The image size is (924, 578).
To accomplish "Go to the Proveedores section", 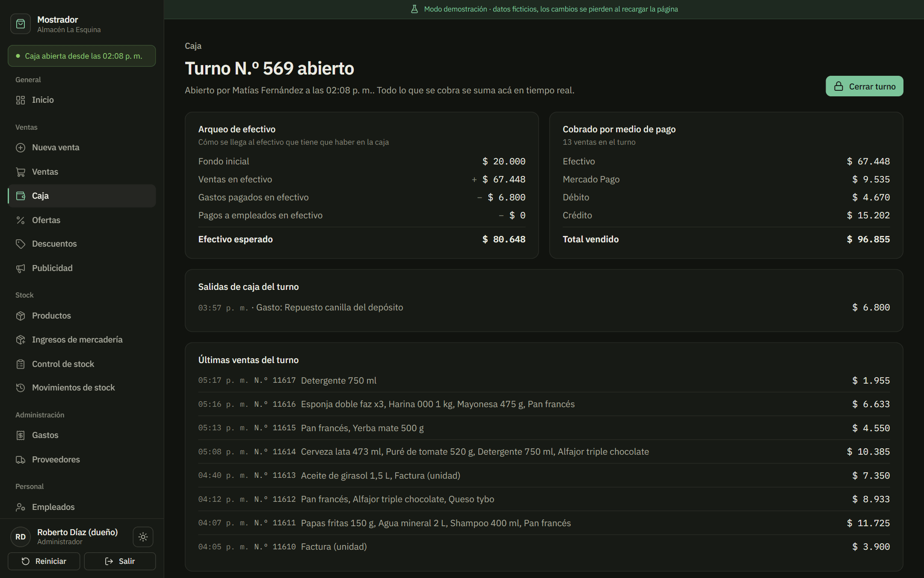I will (82, 459).
